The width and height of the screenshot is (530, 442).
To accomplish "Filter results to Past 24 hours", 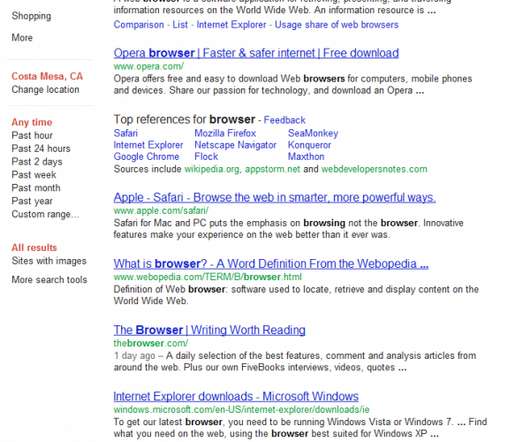I will click(41, 148).
